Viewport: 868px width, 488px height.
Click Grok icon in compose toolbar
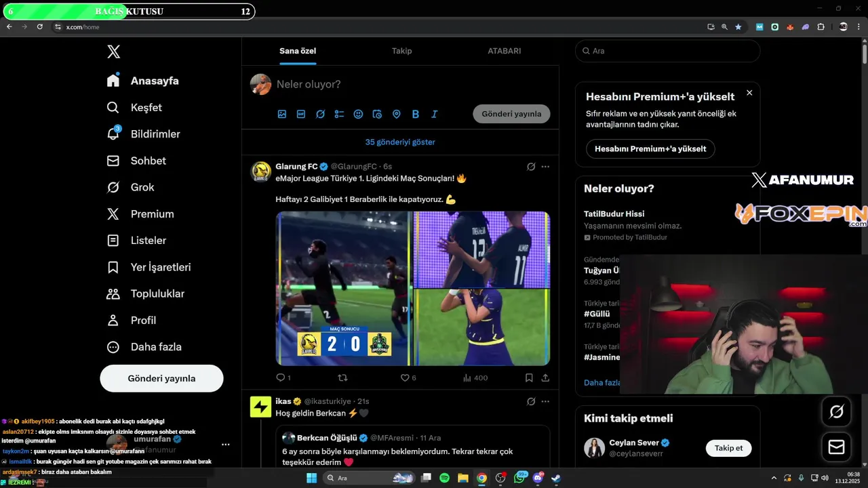[320, 114]
